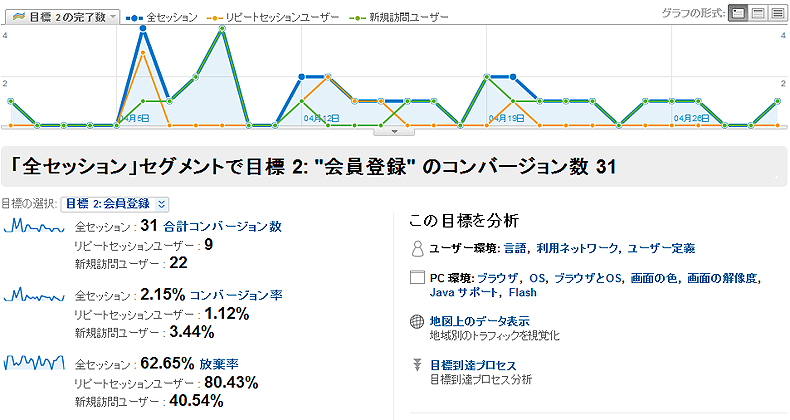790x420 pixels.
Task: Click the globe icon for map data
Action: 417,322
